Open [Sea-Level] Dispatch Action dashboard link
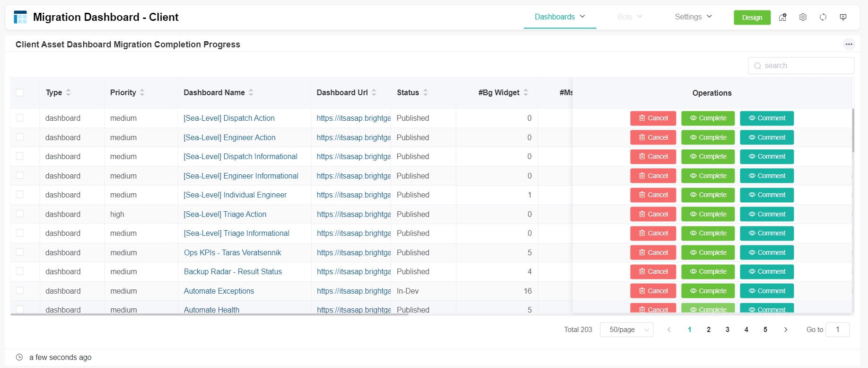Viewport: 868px width, 368px height. point(229,118)
